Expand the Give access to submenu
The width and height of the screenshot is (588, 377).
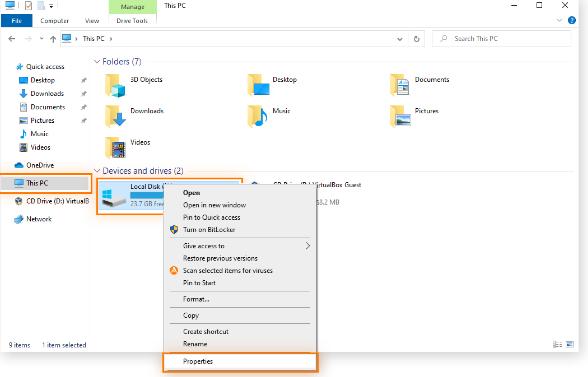240,246
